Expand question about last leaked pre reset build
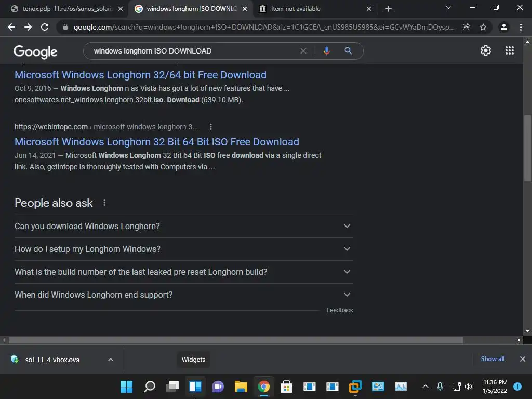Image resolution: width=532 pixels, height=399 pixels. click(x=183, y=272)
